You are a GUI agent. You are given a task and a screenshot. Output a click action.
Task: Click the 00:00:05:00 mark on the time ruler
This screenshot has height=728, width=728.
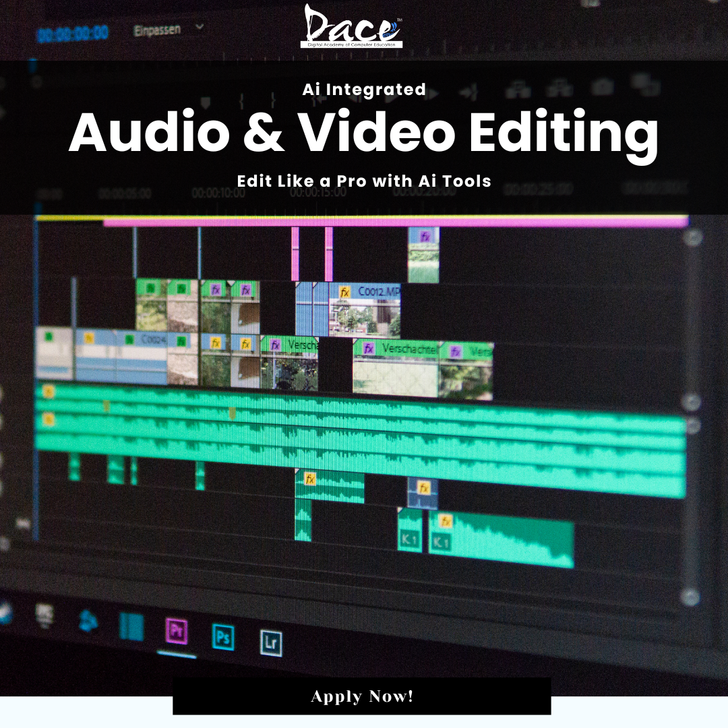click(x=125, y=193)
